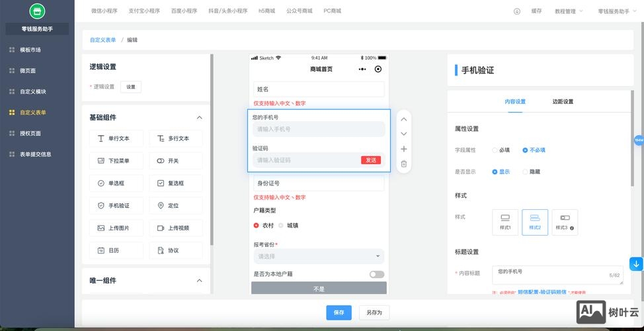Delete the component with trash icon
This screenshot has height=331, width=644.
tap(404, 164)
